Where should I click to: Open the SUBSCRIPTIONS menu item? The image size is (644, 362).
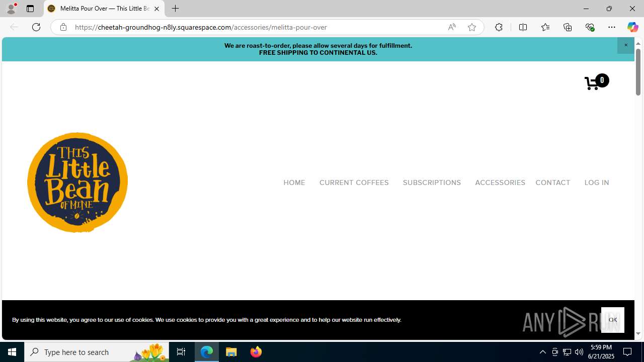(432, 183)
